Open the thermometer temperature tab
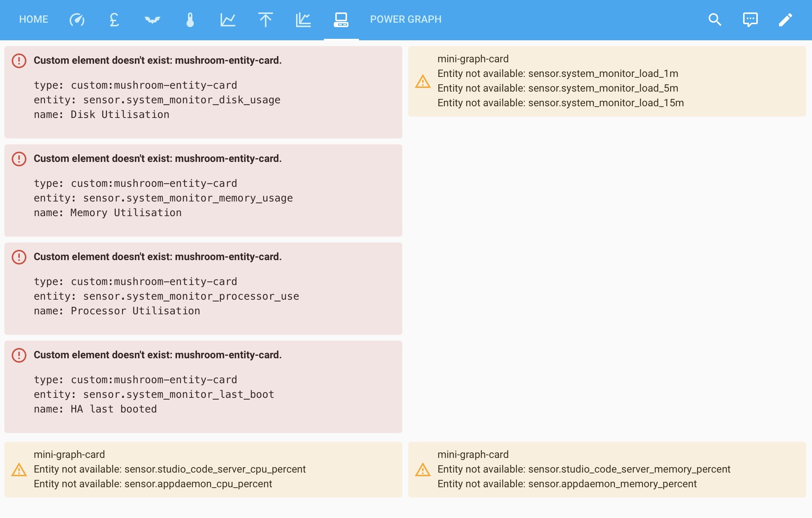The height and width of the screenshot is (518, 812). 190,19
